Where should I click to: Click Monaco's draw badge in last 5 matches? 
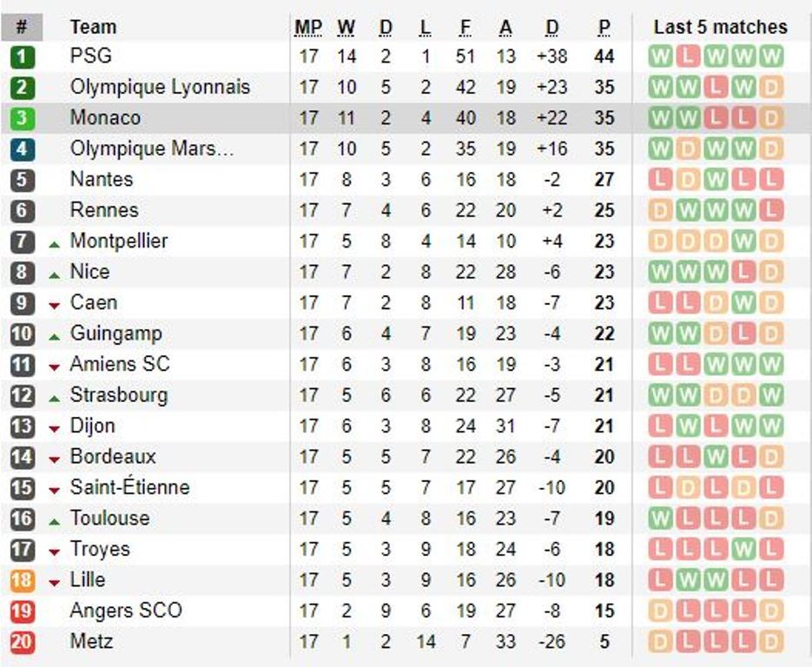coord(770,119)
